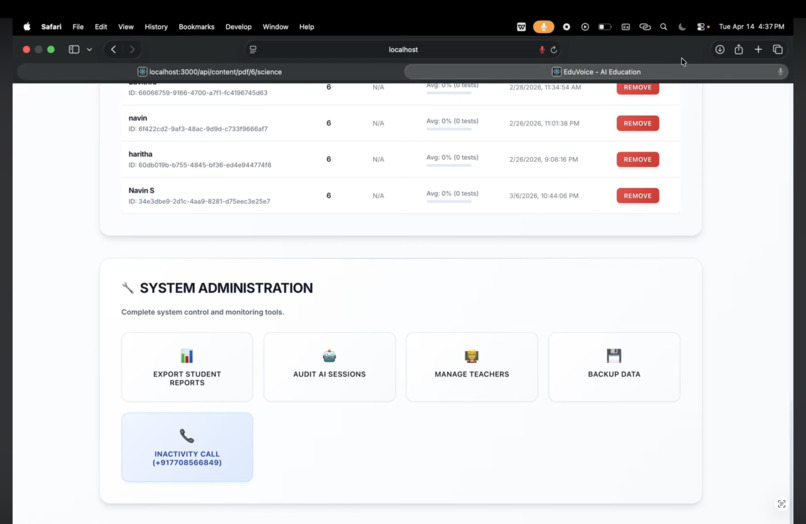Select the student name navin

[138, 118]
